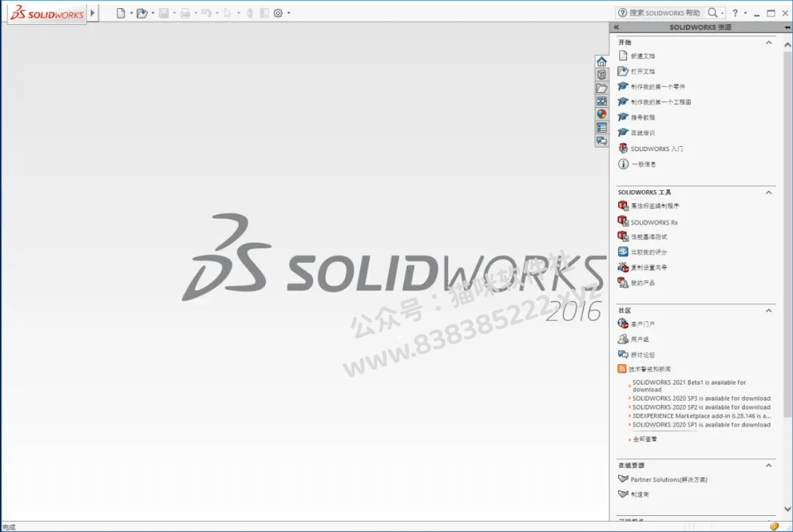793x532 pixels.
Task: Open the 3DEXPERIENCE Marketplace add-in news item
Action: coord(701,416)
